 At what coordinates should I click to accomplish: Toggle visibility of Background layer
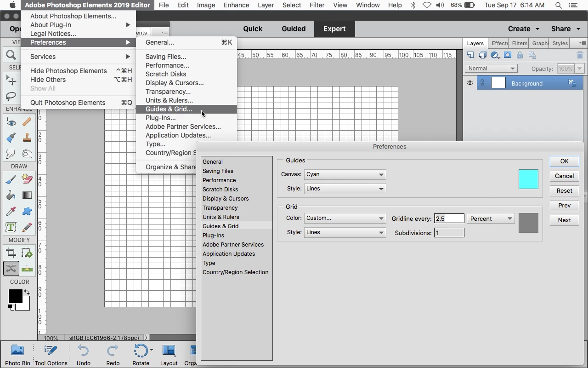pyautogui.click(x=470, y=83)
